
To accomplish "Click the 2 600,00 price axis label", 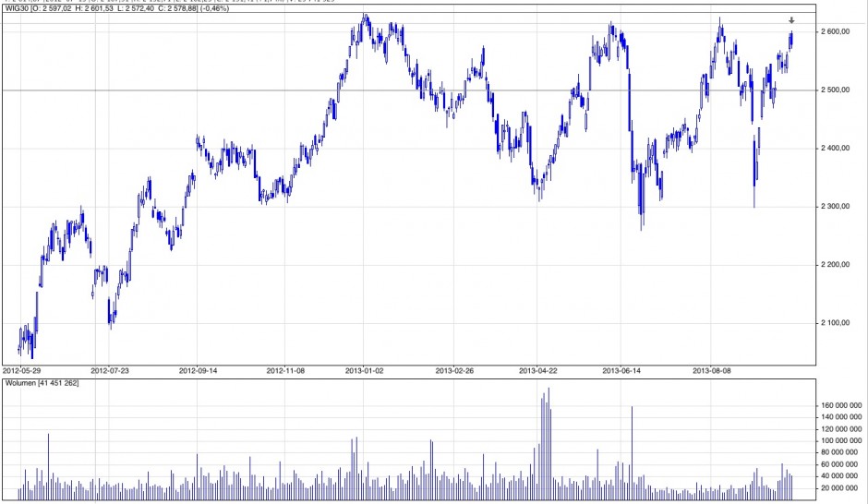I will coord(838,32).
